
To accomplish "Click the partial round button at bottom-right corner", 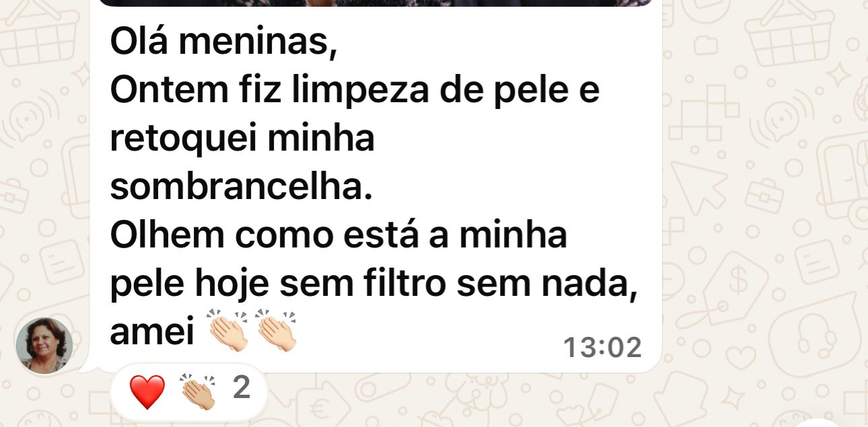I will point(834,420).
